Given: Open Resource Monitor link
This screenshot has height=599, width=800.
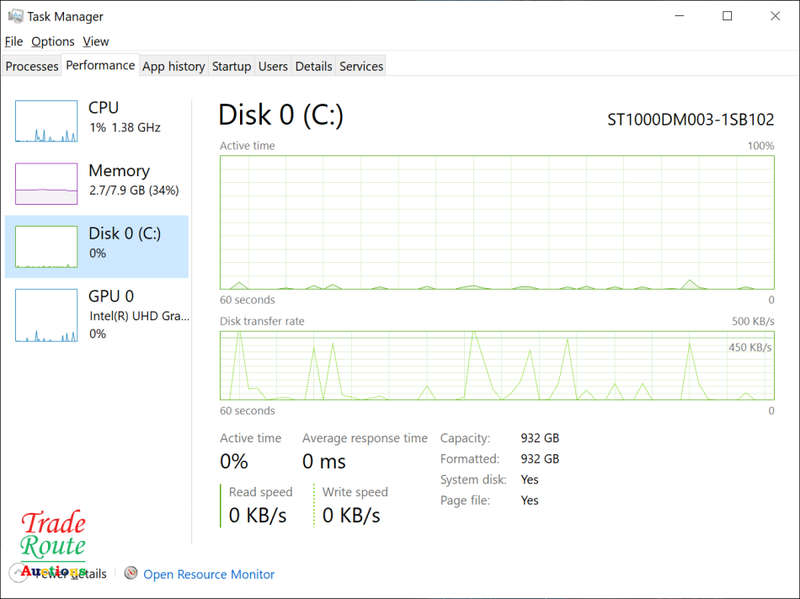Looking at the screenshot, I should (x=208, y=574).
